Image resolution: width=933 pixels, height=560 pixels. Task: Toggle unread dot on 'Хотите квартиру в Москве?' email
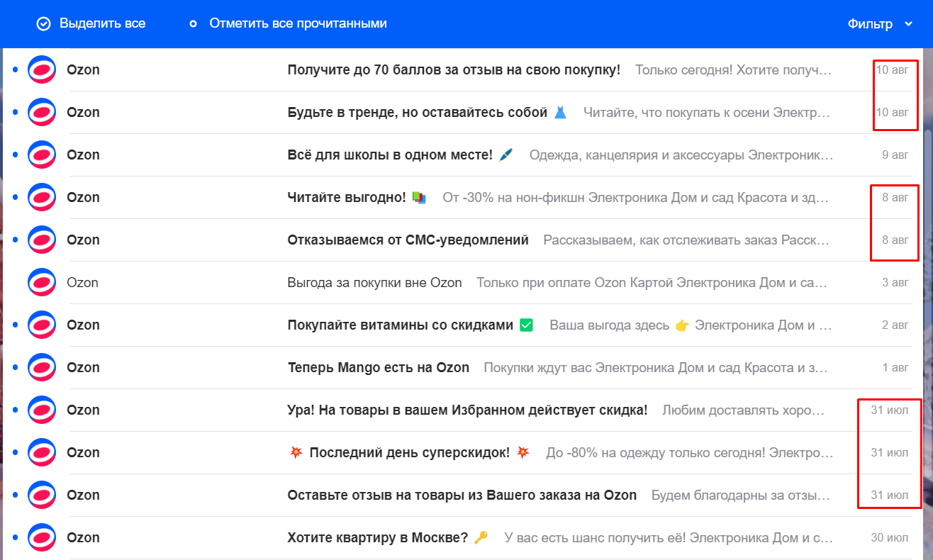coord(16,537)
